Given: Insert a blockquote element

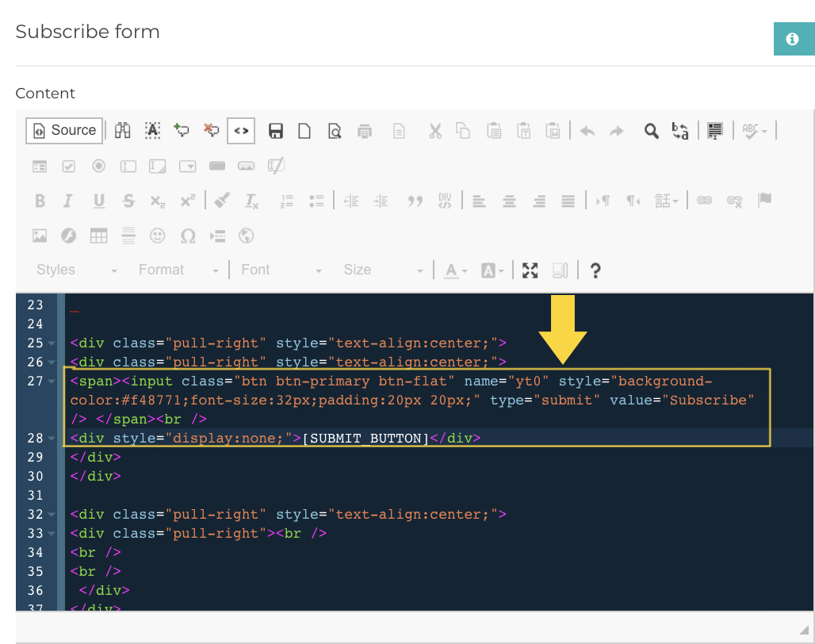Looking at the screenshot, I should click(x=415, y=201).
